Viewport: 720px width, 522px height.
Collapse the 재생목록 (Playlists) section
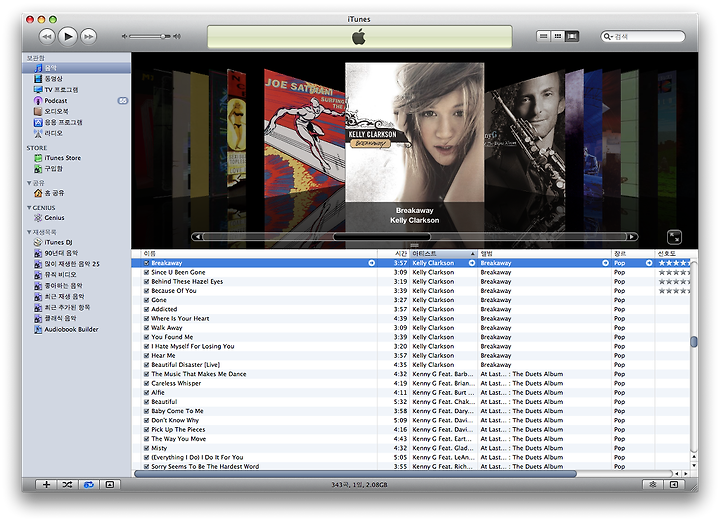[29, 232]
